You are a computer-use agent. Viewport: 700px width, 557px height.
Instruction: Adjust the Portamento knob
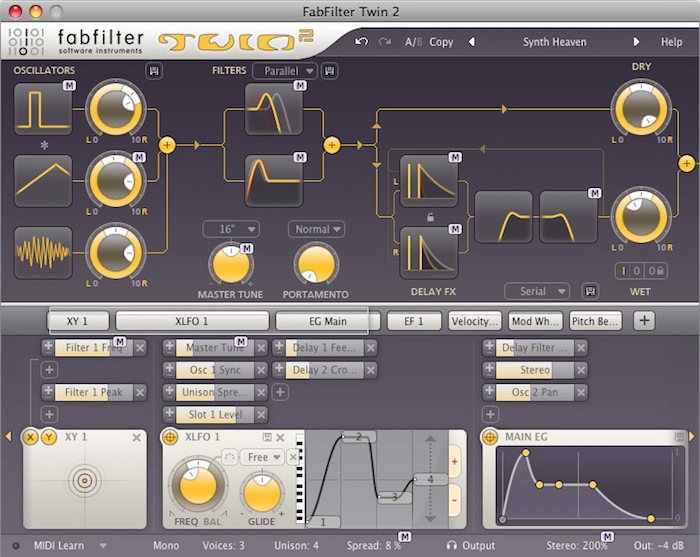pos(317,265)
